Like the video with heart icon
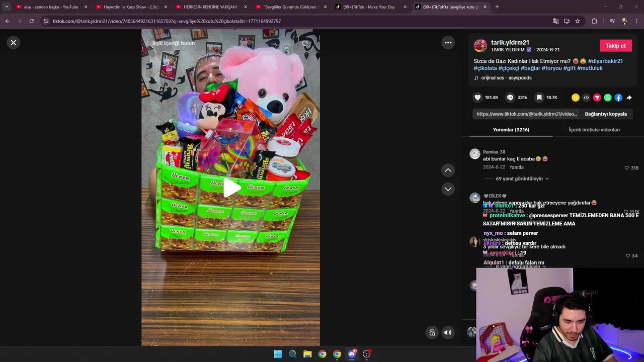This screenshot has height=362, width=644. coord(477,98)
